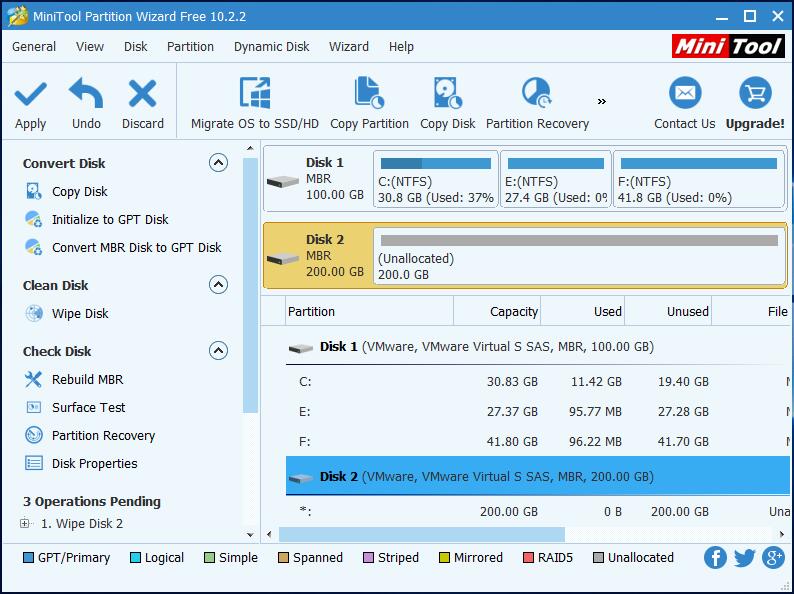Sort by the Unused column header
Screen dimensions: 794x594
pyautogui.click(x=668, y=311)
